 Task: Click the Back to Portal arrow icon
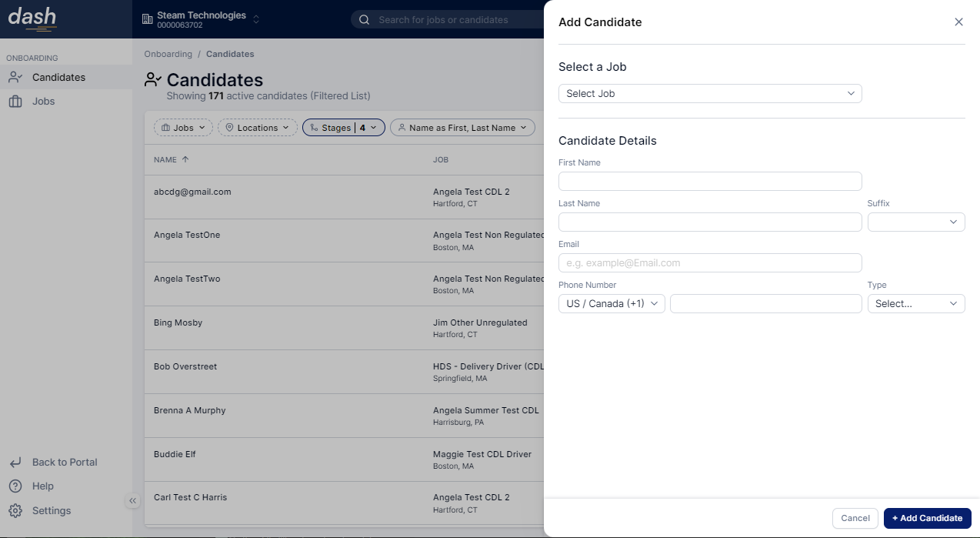coord(15,462)
